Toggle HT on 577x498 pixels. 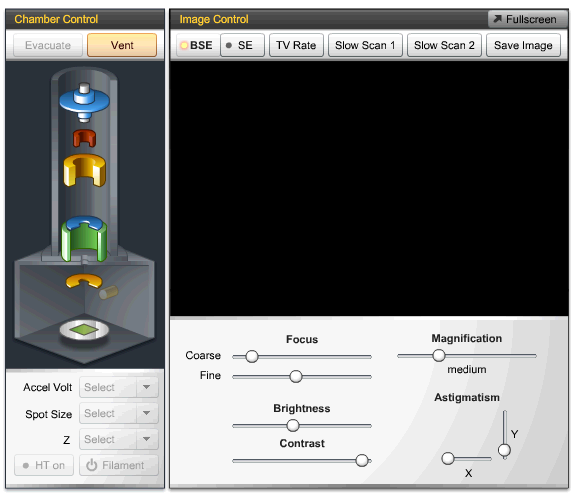pos(44,465)
